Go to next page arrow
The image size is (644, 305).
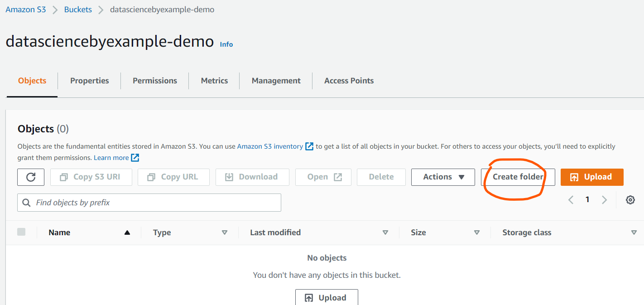[x=604, y=200]
